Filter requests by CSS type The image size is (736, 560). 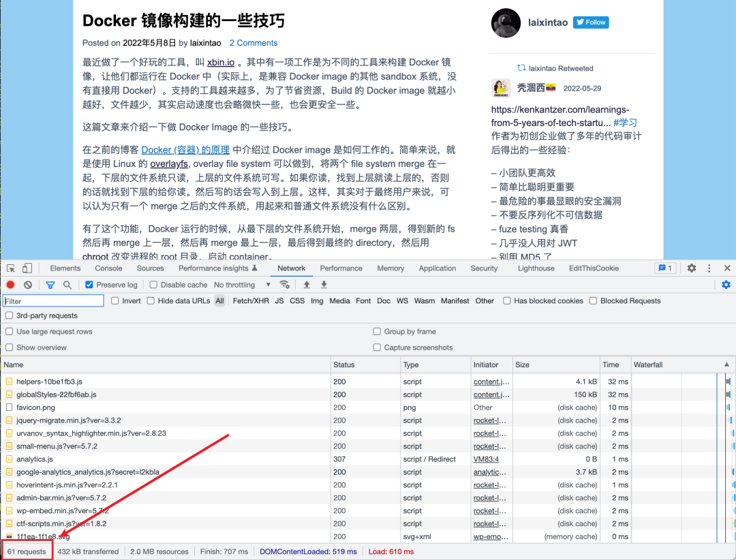[x=297, y=301]
